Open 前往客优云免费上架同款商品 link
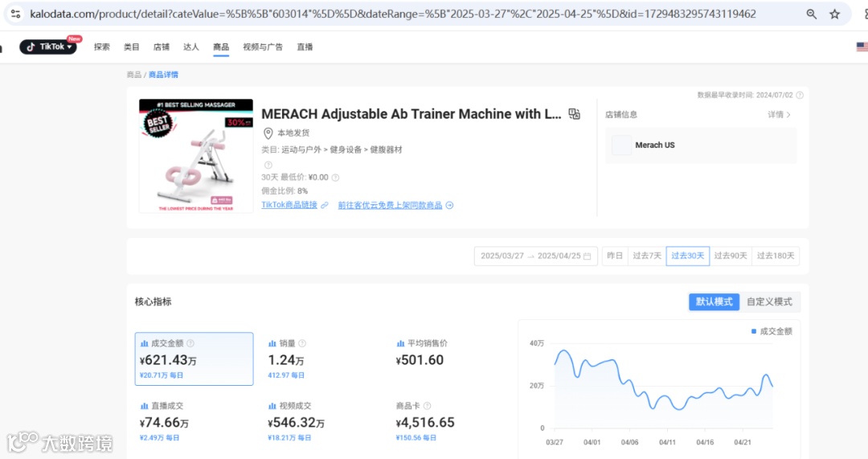This screenshot has width=868, height=459. pyautogui.click(x=391, y=206)
